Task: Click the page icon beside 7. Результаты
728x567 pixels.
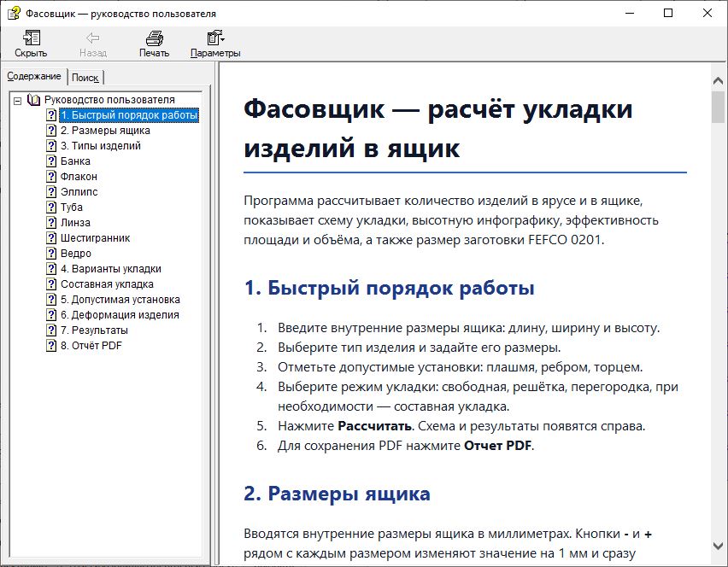Action: tap(51, 330)
